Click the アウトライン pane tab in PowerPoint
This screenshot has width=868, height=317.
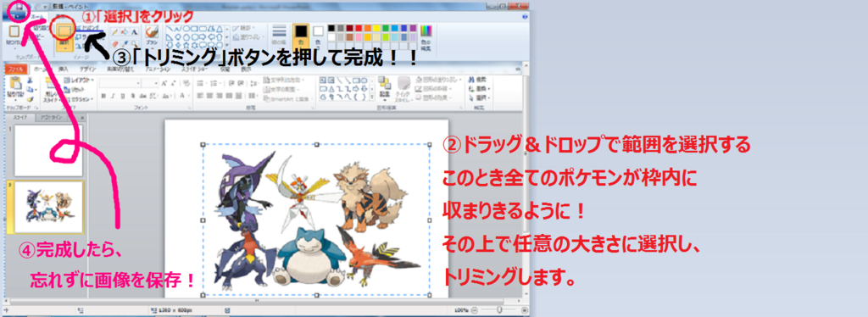tap(52, 118)
